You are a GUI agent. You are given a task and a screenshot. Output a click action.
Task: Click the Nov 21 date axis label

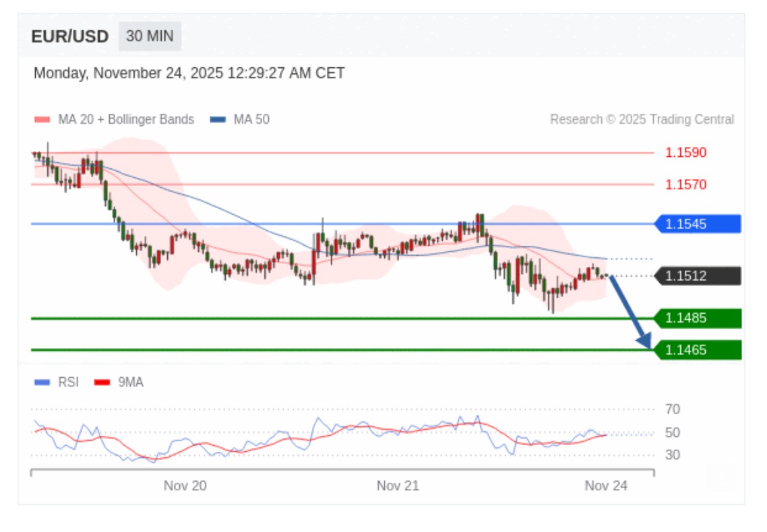[398, 486]
